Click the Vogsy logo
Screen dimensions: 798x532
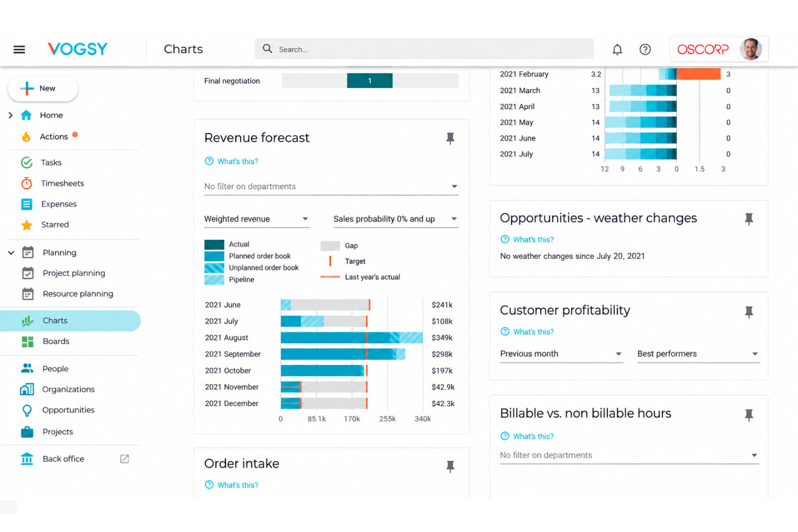[x=78, y=49]
